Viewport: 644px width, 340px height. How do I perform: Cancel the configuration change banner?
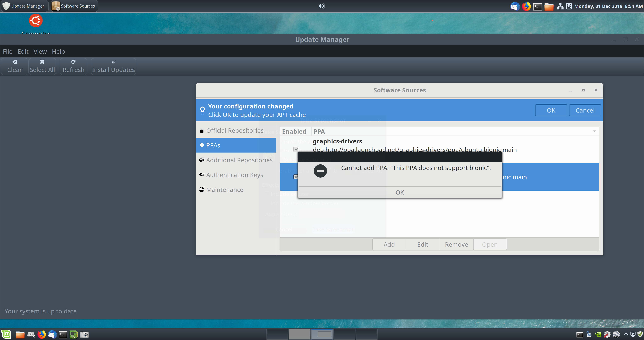click(x=585, y=110)
